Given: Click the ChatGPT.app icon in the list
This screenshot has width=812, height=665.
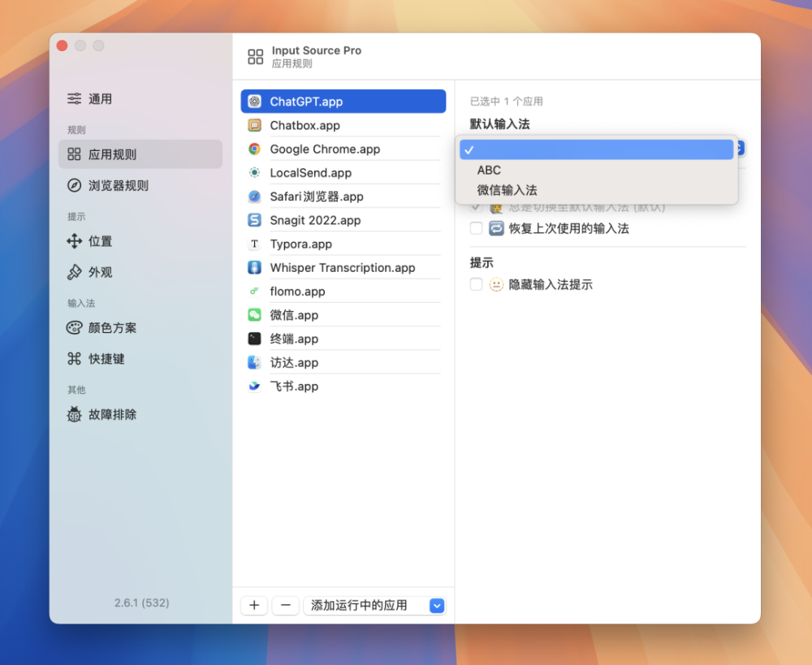Looking at the screenshot, I should (254, 101).
